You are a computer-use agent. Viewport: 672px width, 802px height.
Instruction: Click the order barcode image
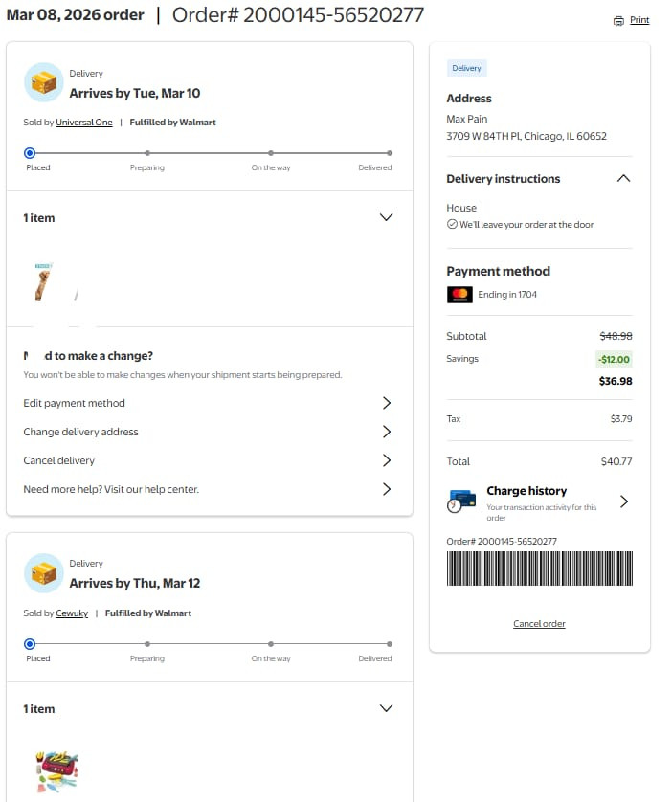click(x=540, y=568)
